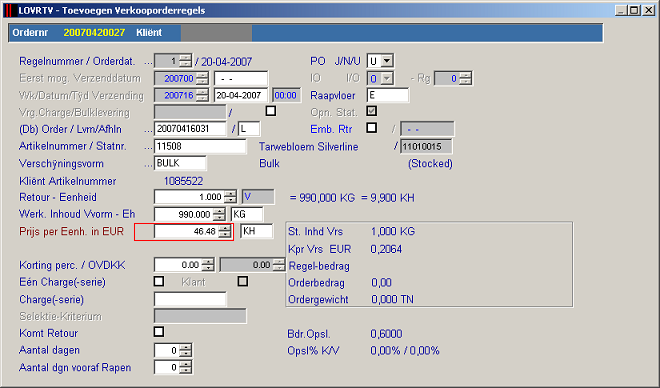
Task: Click the Werk. Inhoud unit field KG
Action: pyautogui.click(x=247, y=214)
